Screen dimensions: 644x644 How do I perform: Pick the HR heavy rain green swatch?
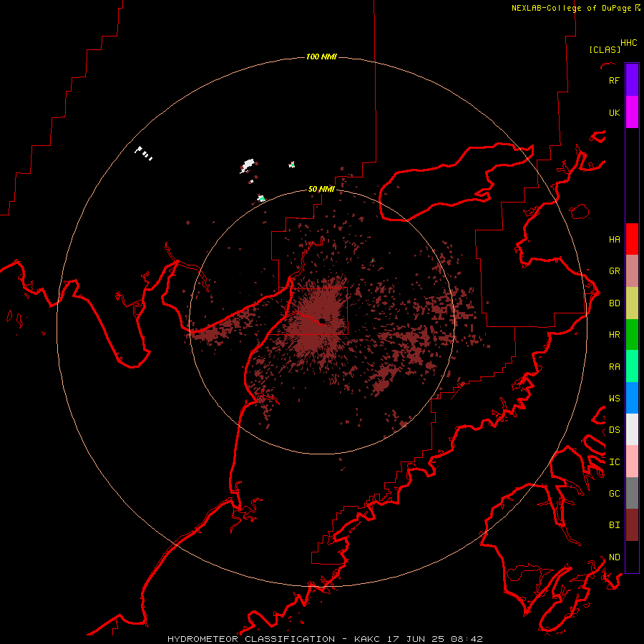[x=632, y=334]
